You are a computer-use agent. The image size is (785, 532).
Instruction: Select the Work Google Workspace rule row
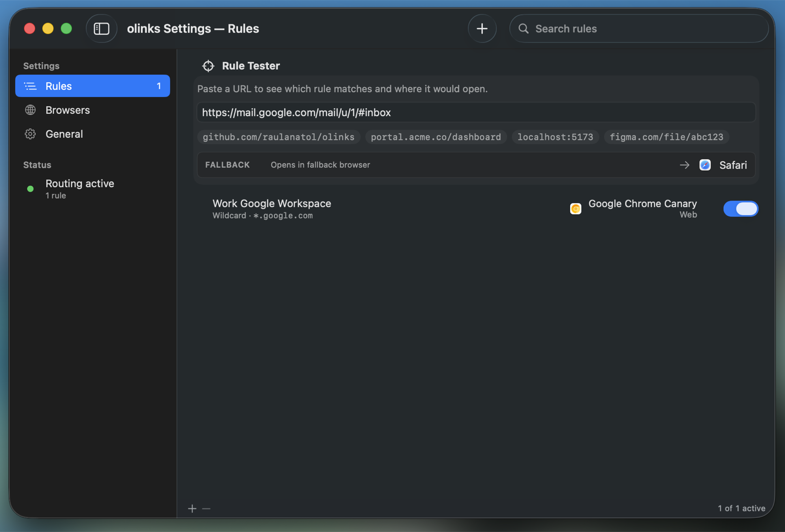point(476,209)
